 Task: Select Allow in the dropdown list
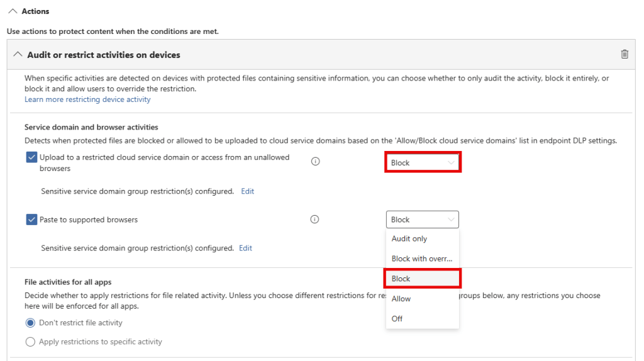tap(401, 299)
